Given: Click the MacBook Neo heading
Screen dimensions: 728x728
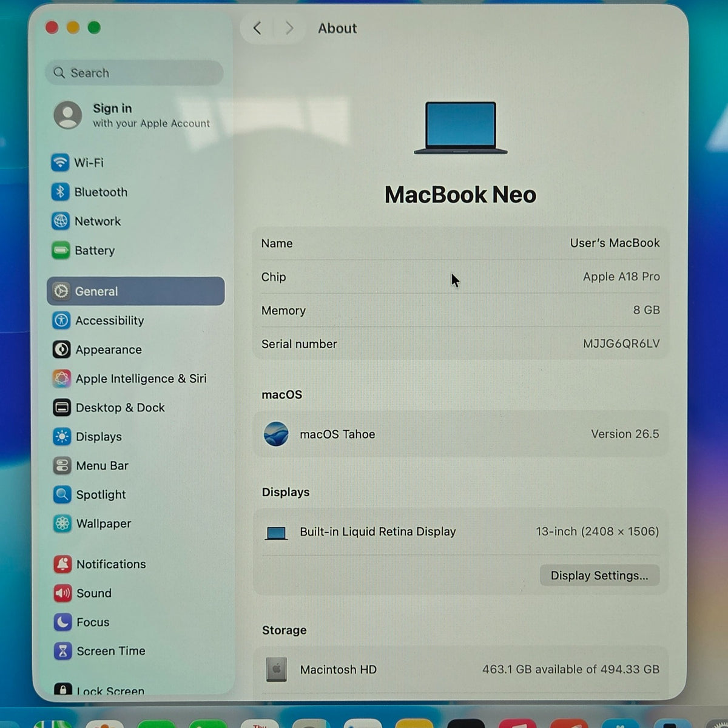Looking at the screenshot, I should pos(460,195).
